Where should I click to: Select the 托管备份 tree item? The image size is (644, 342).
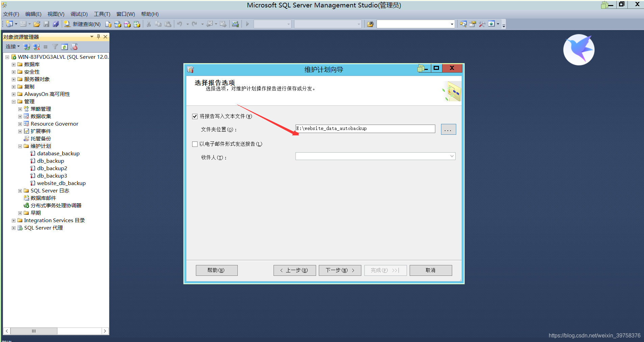(41, 139)
